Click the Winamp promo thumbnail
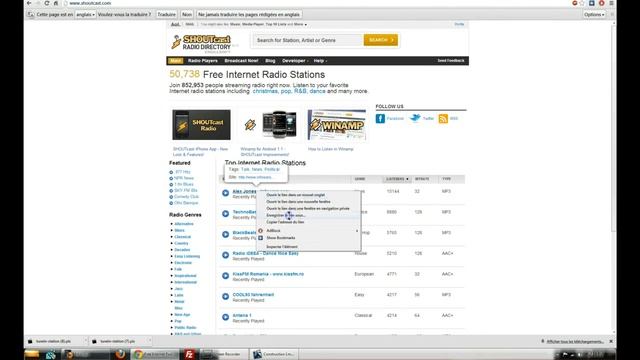The width and height of the screenshot is (640, 360). [336, 125]
